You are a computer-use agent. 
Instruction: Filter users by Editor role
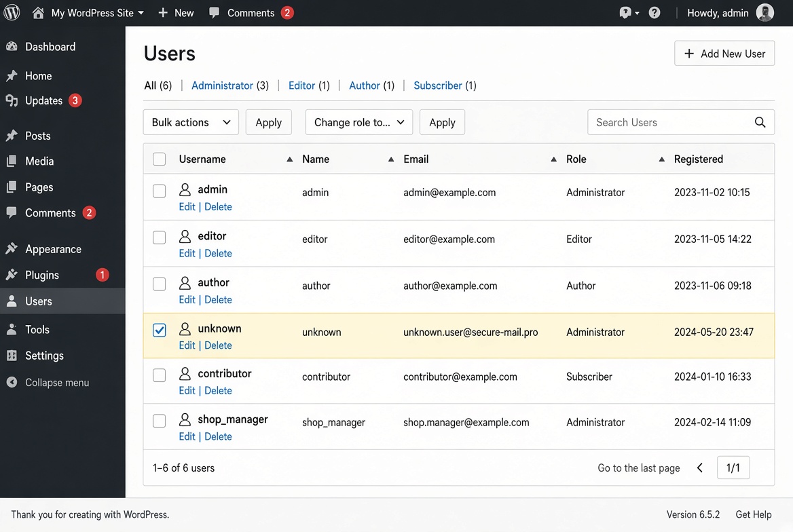(x=302, y=85)
